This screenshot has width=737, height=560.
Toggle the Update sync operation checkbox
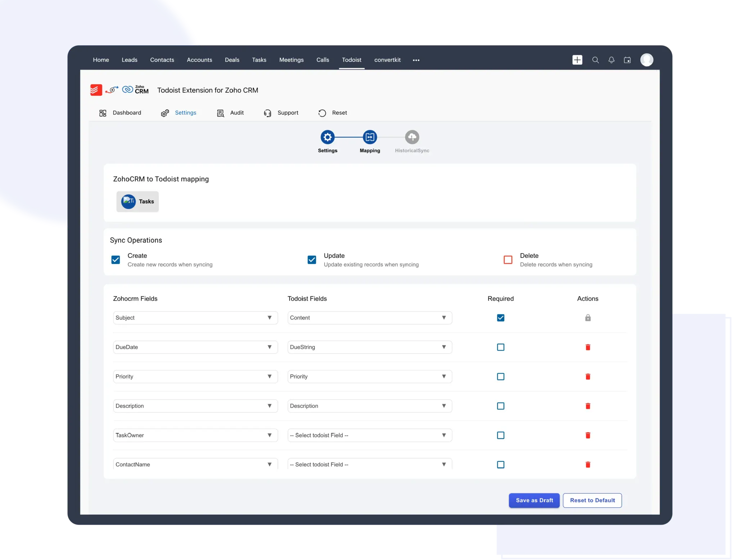click(x=312, y=260)
